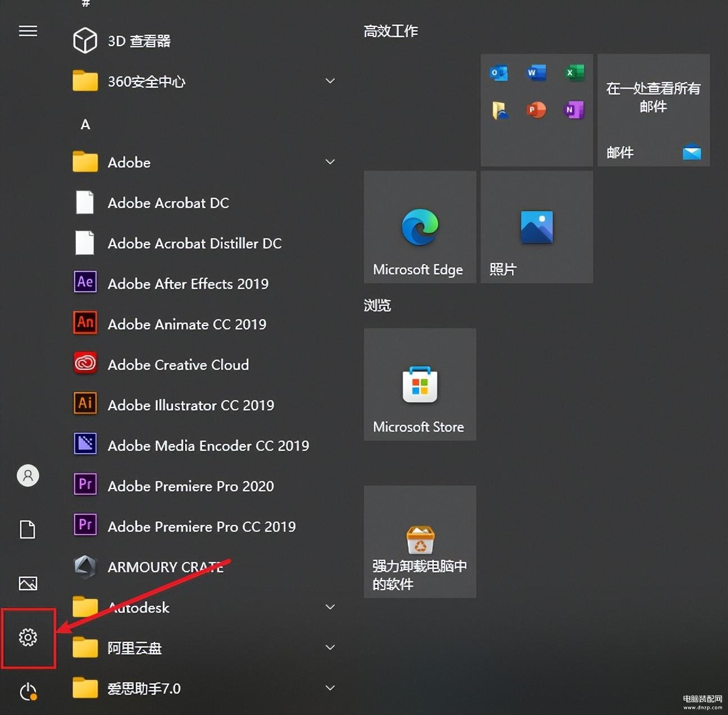Open the 邮件 tile
This screenshot has width=728, height=715.
(654, 110)
